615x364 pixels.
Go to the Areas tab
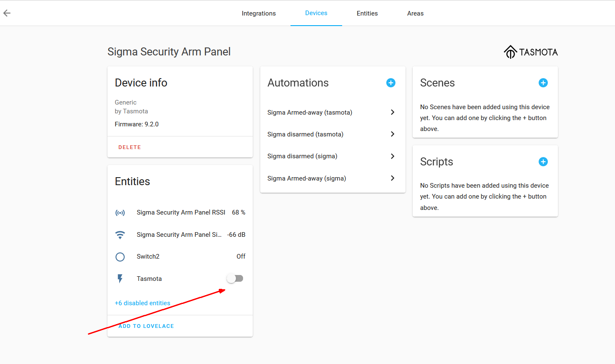[415, 13]
